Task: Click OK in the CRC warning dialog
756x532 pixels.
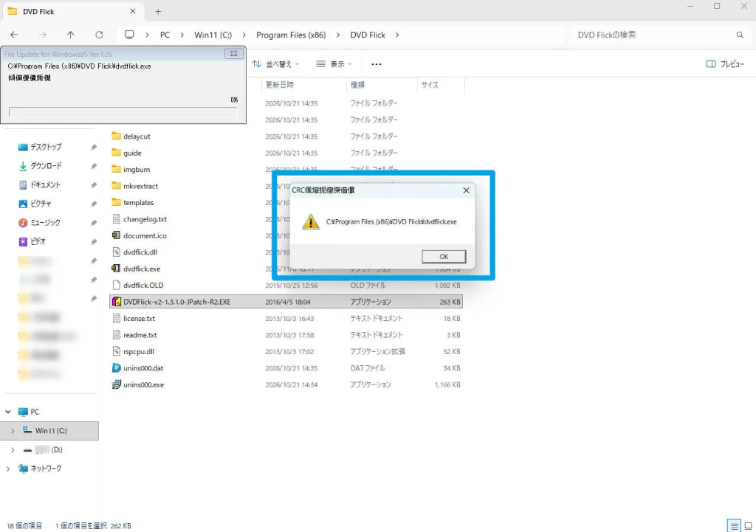Action: click(x=444, y=256)
